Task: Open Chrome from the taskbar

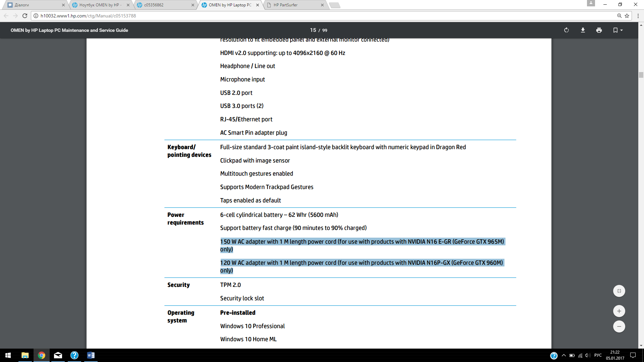Action: click(x=42, y=355)
